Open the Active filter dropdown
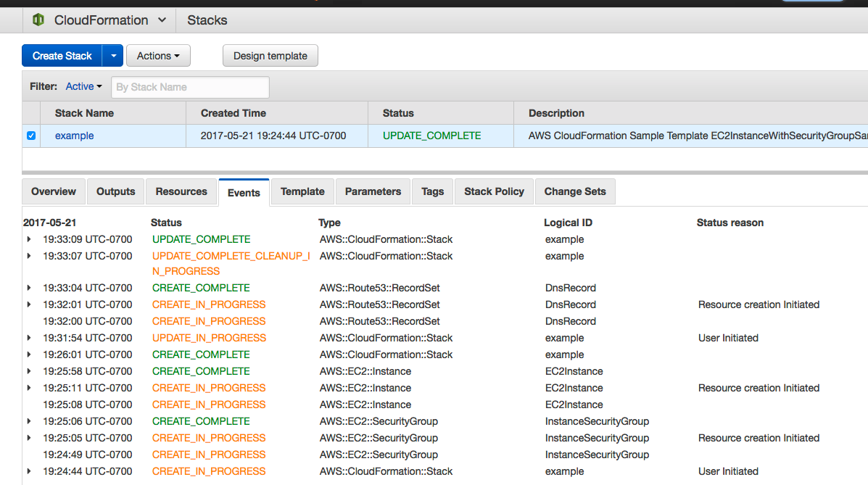This screenshot has height=485, width=868. coord(83,86)
